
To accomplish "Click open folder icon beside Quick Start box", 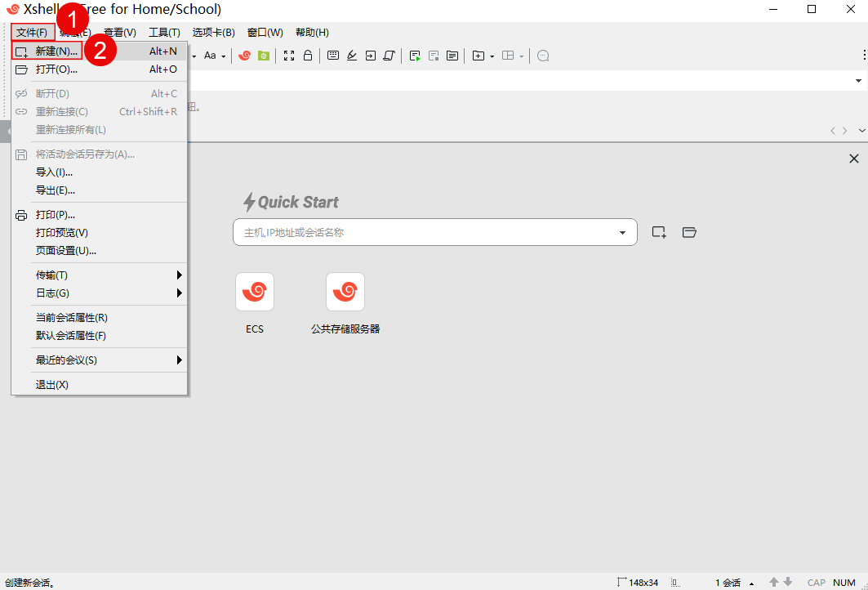I will (689, 232).
